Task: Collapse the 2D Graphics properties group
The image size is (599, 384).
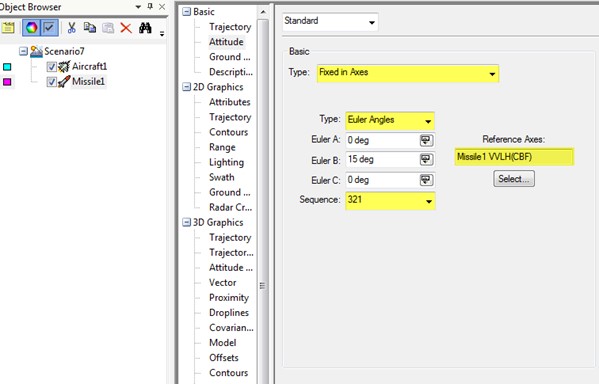Action: [x=186, y=87]
